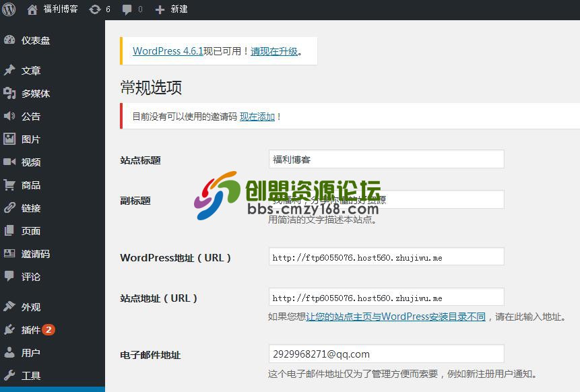Focus the 电子邮件地址 input field
580x392 pixels.
tap(386, 354)
